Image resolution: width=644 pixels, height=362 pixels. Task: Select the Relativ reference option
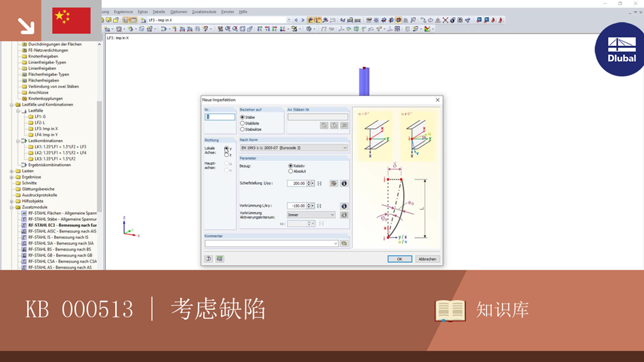point(291,166)
